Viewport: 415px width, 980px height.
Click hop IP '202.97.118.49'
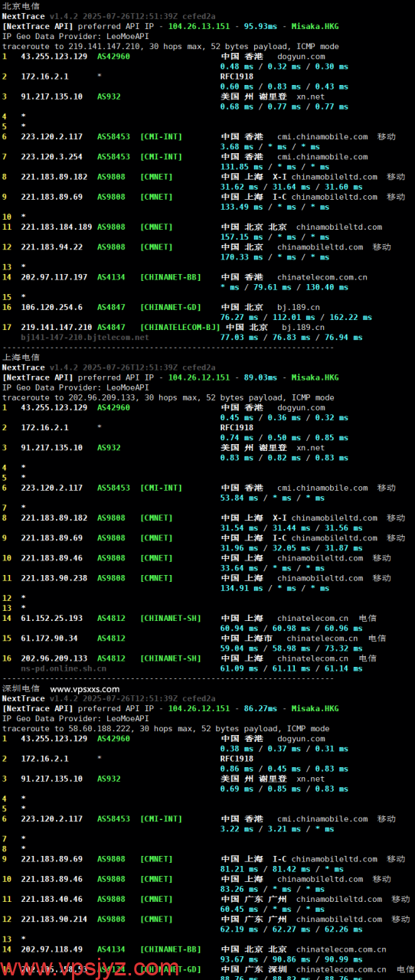pos(51,949)
